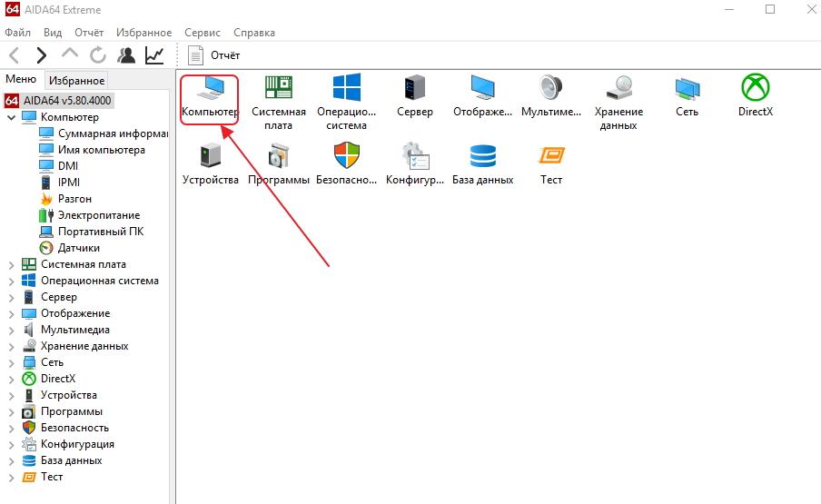
Task: Expand the Конфигурация tree node
Action: [x=12, y=444]
